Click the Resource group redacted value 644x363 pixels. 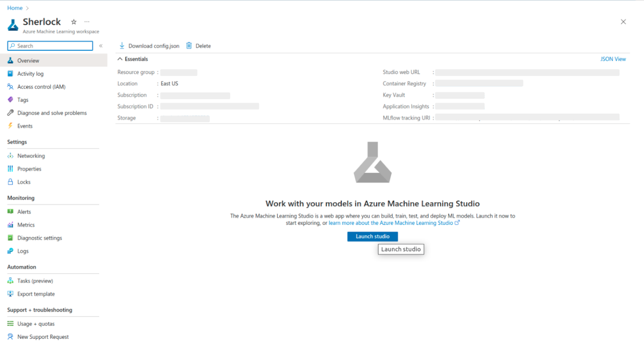pyautogui.click(x=179, y=73)
